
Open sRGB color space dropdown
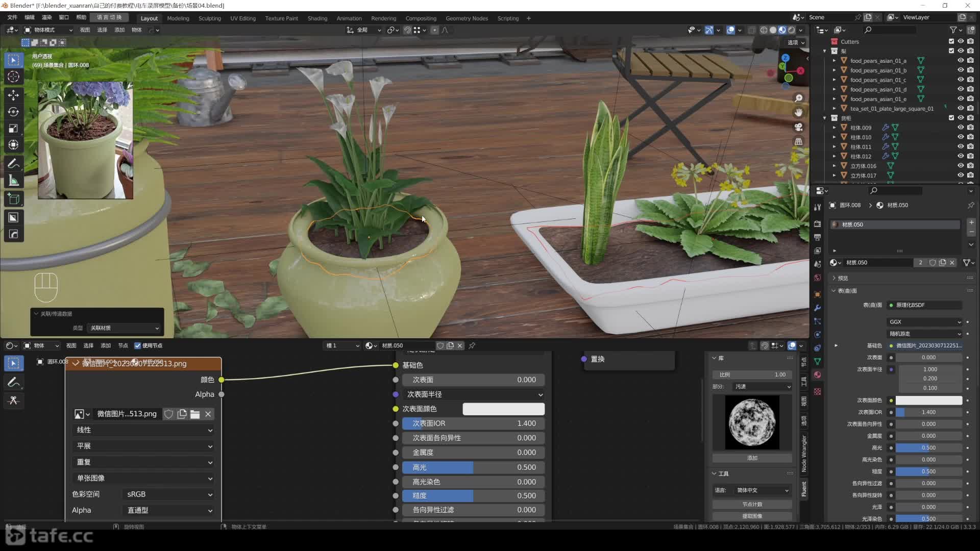168,494
